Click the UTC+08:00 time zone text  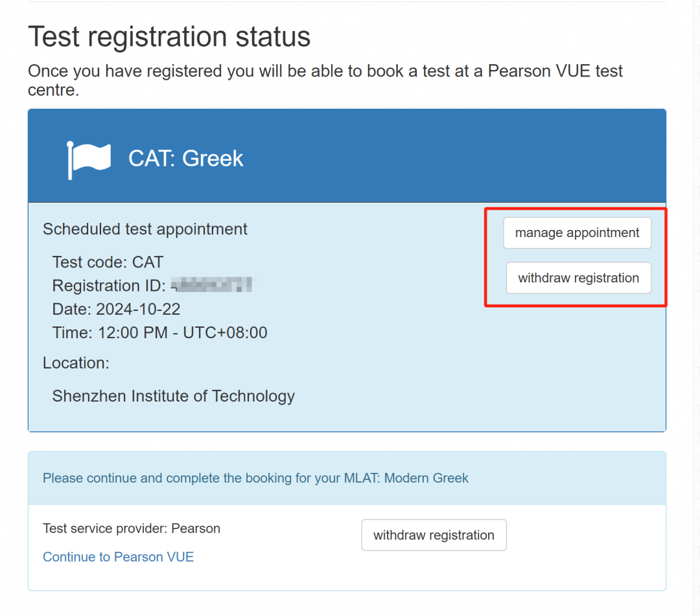(x=225, y=333)
